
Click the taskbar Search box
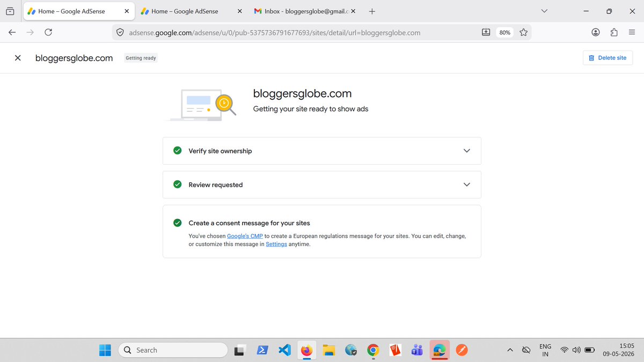[173, 350]
